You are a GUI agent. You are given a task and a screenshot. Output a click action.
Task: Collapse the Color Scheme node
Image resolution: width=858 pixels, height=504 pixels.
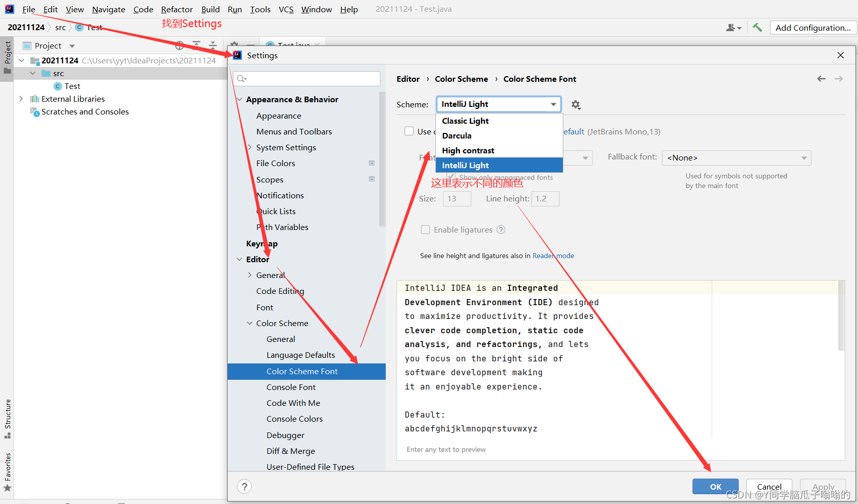[x=250, y=323]
